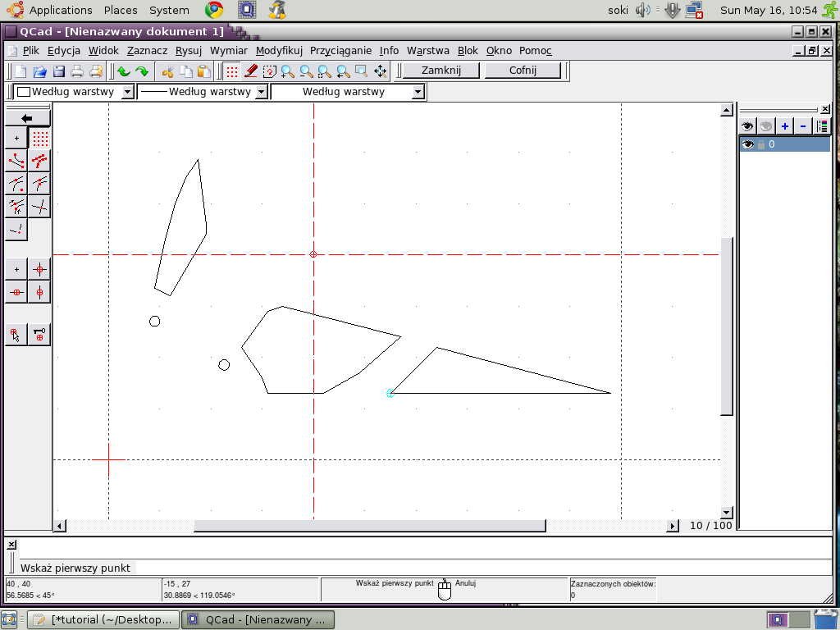This screenshot has width=840, height=630.
Task: Turn off snap restriction (restrict nothing)
Action: tap(16, 269)
